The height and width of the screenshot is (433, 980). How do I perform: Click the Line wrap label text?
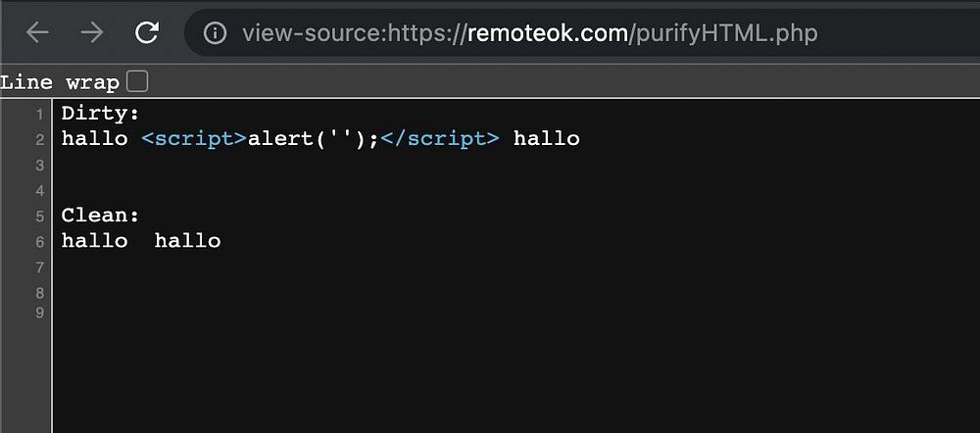[x=60, y=82]
